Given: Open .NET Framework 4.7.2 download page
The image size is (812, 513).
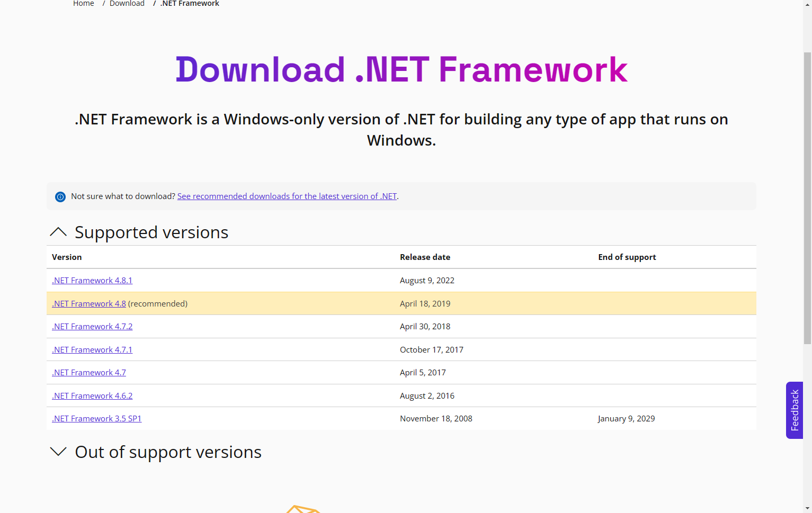Looking at the screenshot, I should click(92, 326).
